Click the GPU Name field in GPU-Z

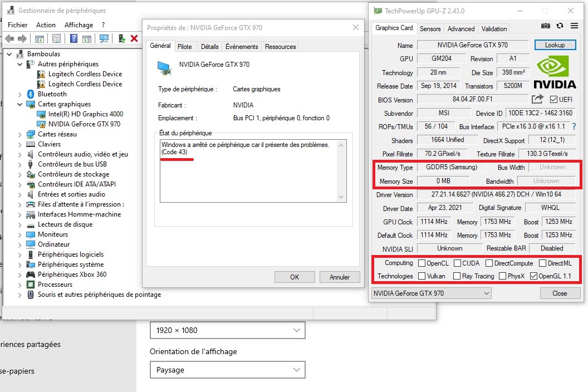[473, 45]
